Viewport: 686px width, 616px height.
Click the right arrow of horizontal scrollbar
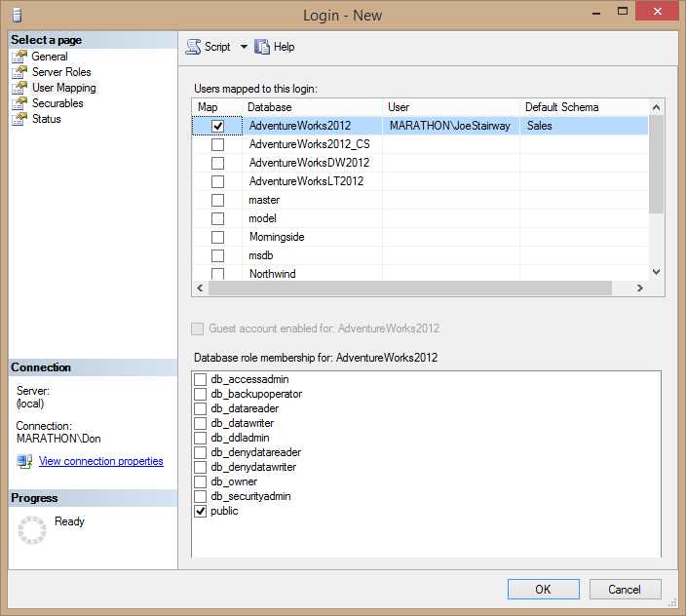(x=639, y=288)
